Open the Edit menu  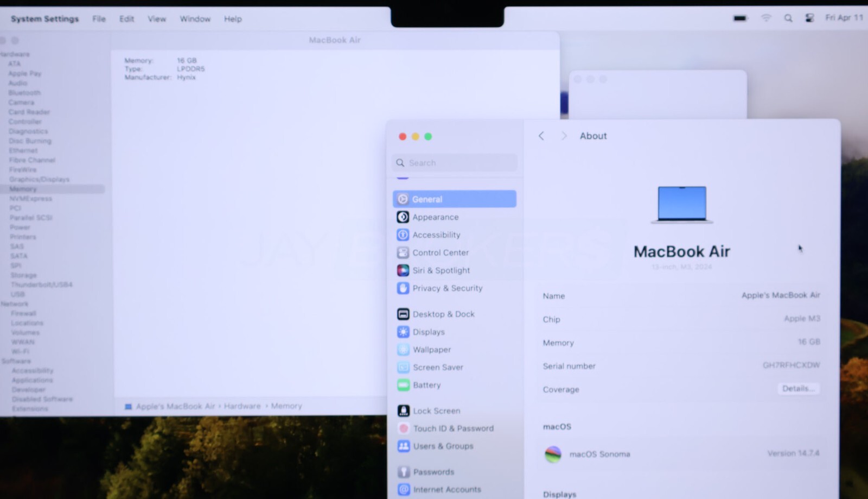tap(127, 18)
